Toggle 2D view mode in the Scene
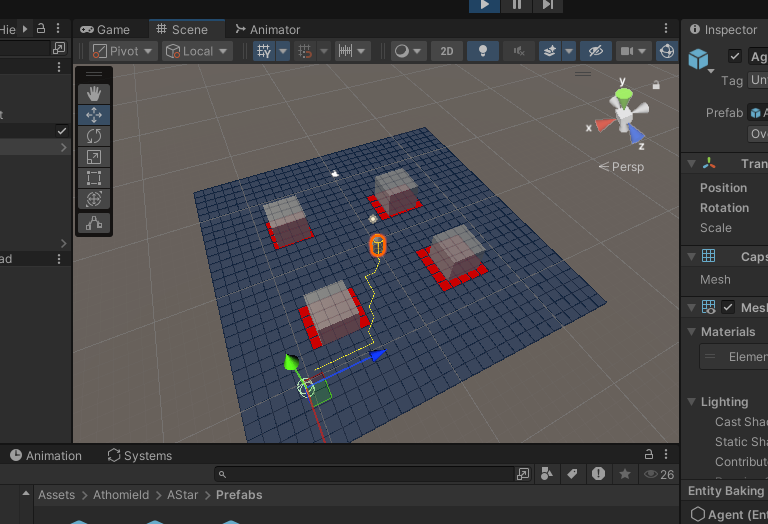 point(447,51)
